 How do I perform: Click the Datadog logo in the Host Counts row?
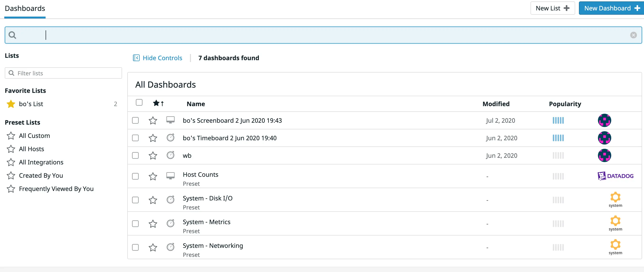(x=615, y=176)
